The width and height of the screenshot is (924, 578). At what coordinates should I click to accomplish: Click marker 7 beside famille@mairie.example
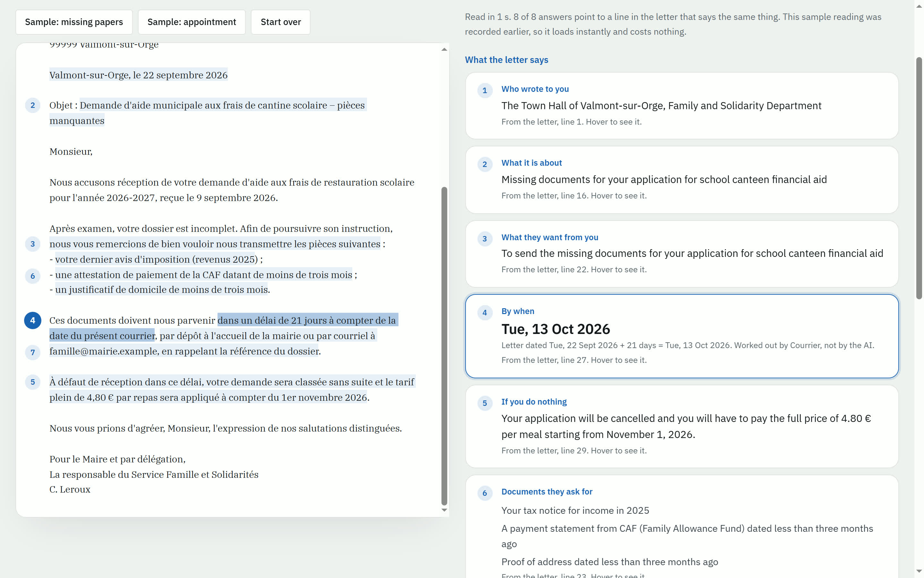tap(33, 352)
